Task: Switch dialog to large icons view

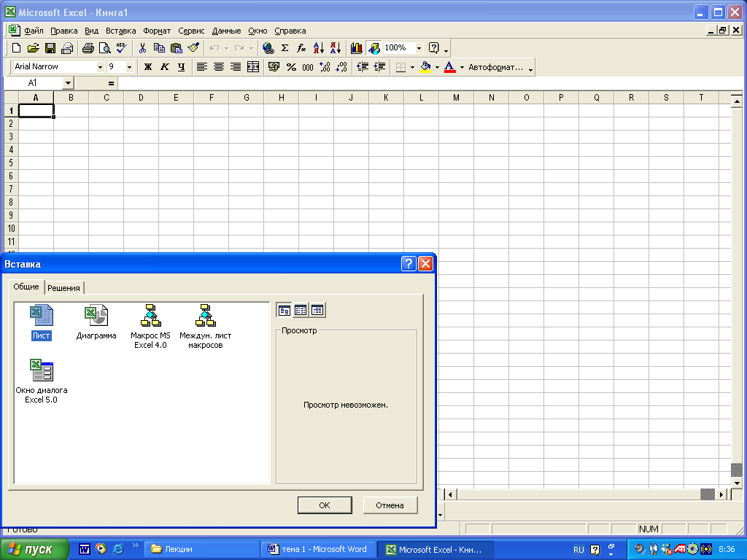Action: 285,311
